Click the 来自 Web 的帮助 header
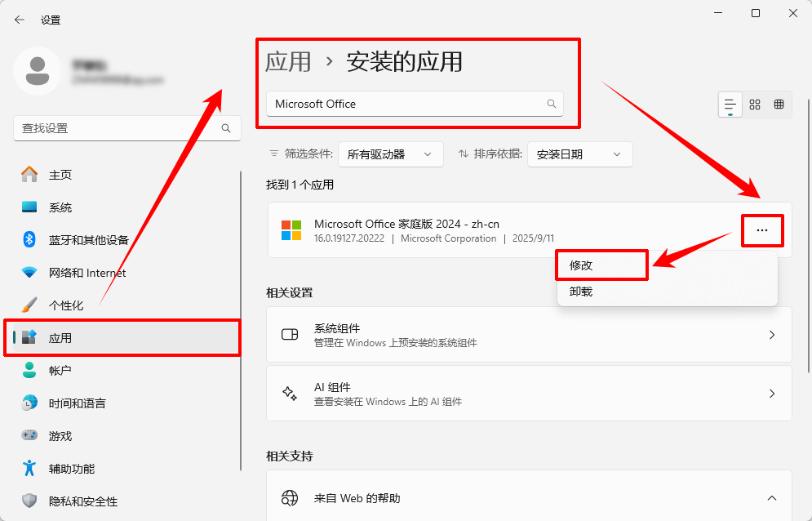The width and height of the screenshot is (812, 521). (529, 497)
